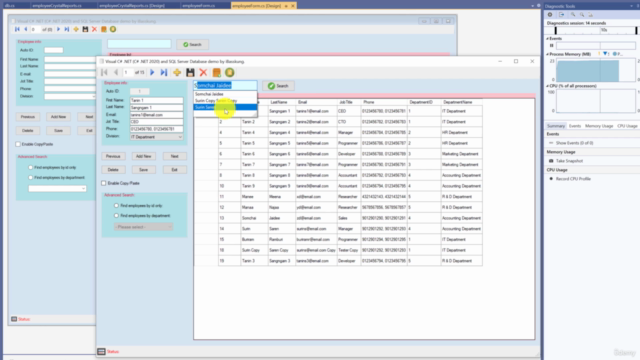Choose Surin Copy suggestion from autocomplete list
The image size is (640, 360).
point(225,100)
